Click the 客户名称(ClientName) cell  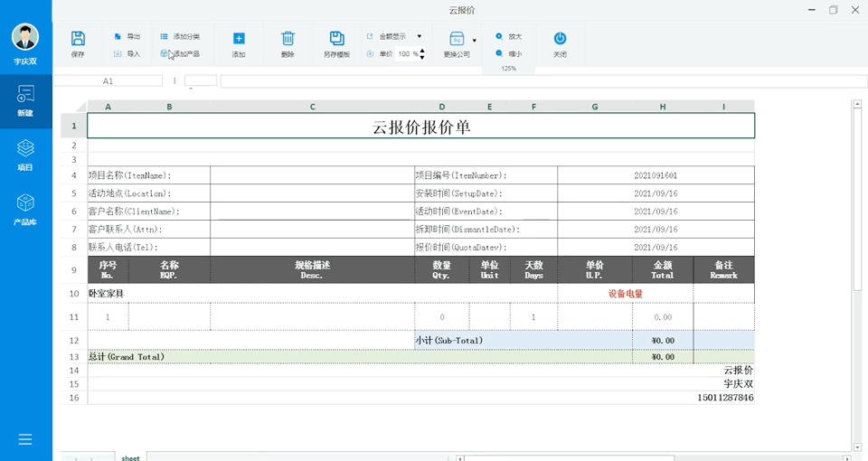click(149, 212)
